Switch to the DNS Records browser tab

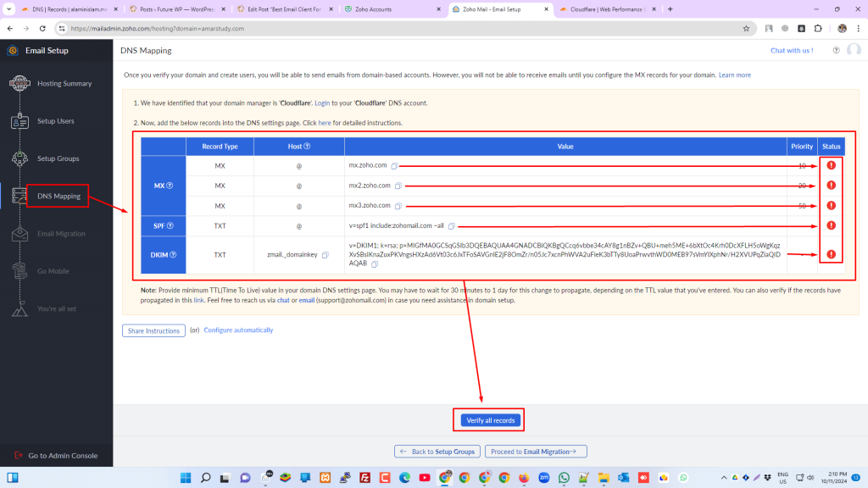70,9
